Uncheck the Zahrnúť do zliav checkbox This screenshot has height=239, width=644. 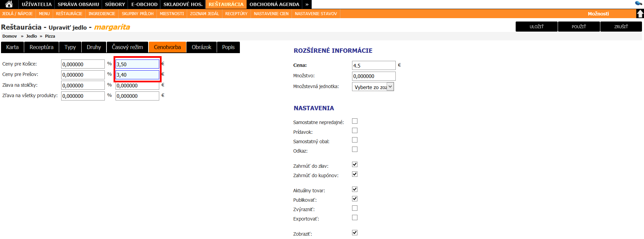(x=354, y=164)
